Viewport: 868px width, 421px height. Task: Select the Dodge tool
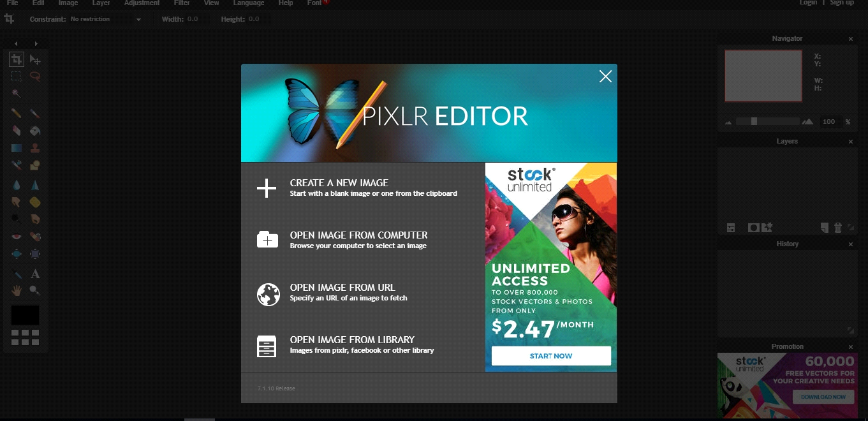tap(17, 219)
